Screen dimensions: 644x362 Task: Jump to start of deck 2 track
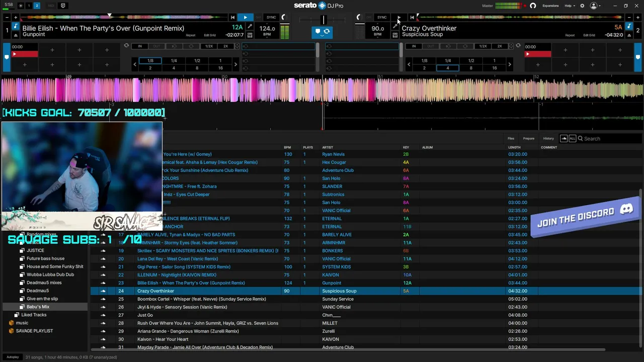click(x=412, y=18)
